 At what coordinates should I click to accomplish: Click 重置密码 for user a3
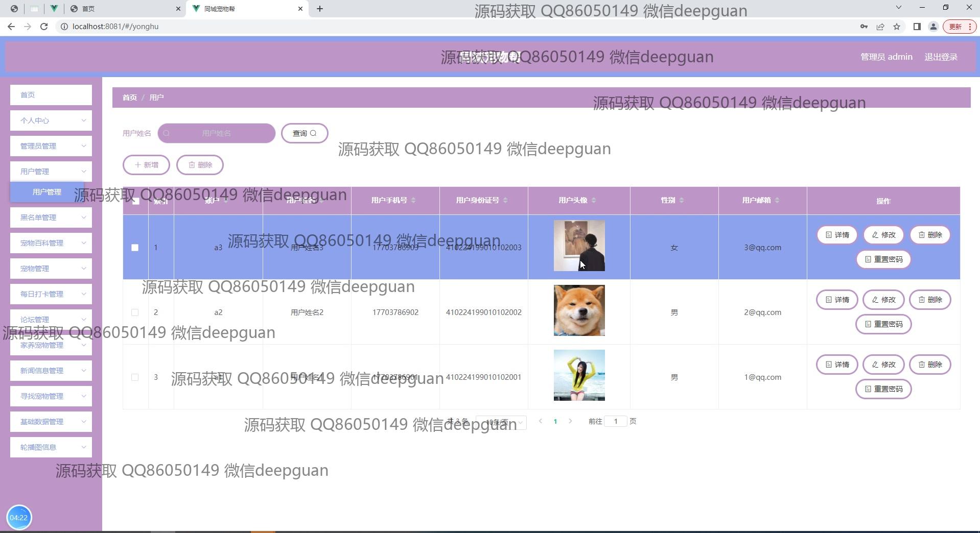(x=883, y=259)
